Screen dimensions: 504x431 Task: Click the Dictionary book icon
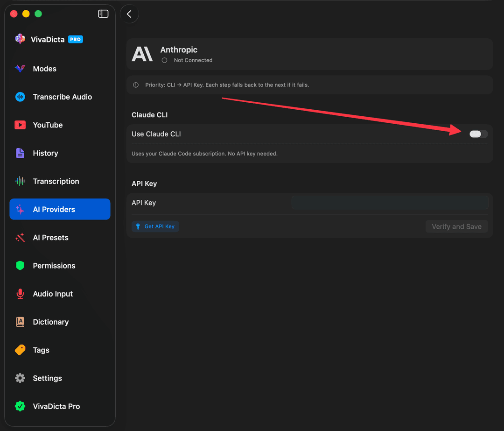pyautogui.click(x=20, y=322)
